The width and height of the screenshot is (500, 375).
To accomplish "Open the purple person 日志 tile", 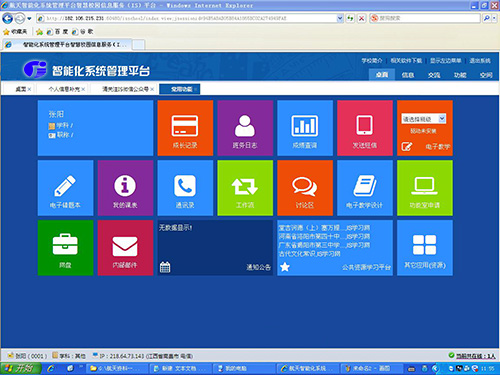I will [x=245, y=128].
